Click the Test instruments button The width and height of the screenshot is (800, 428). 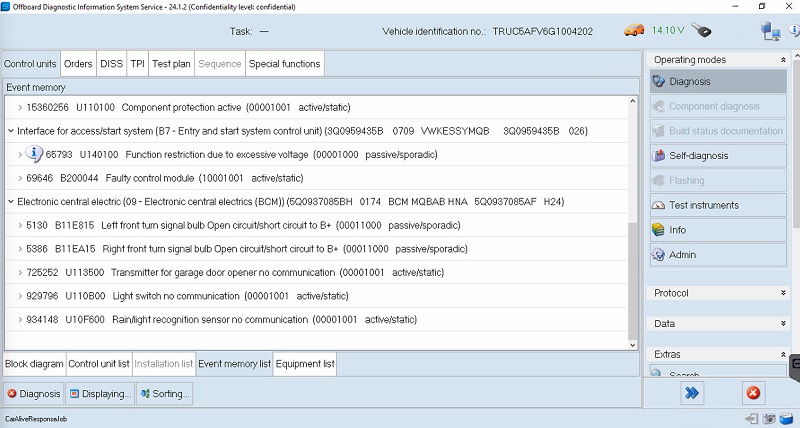click(718, 205)
